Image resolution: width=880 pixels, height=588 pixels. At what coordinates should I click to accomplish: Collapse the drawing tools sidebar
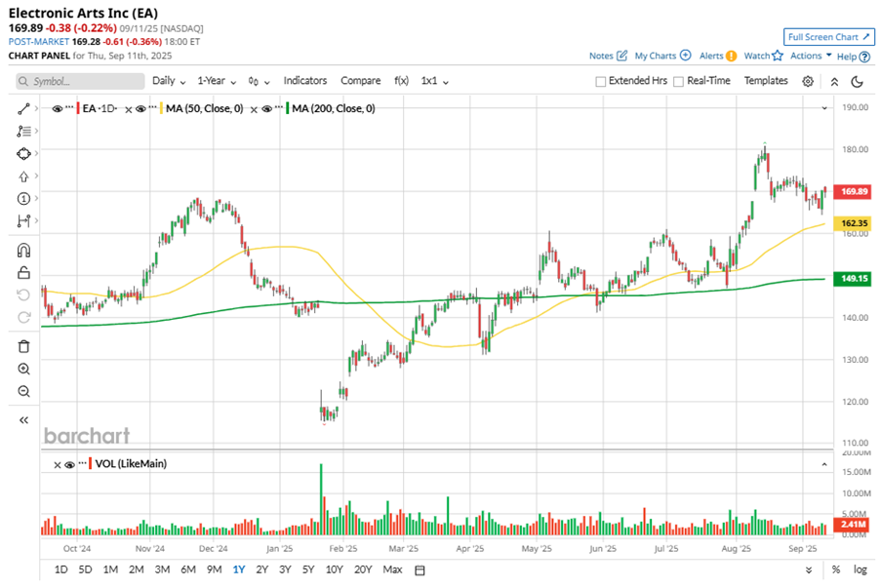coord(23,420)
